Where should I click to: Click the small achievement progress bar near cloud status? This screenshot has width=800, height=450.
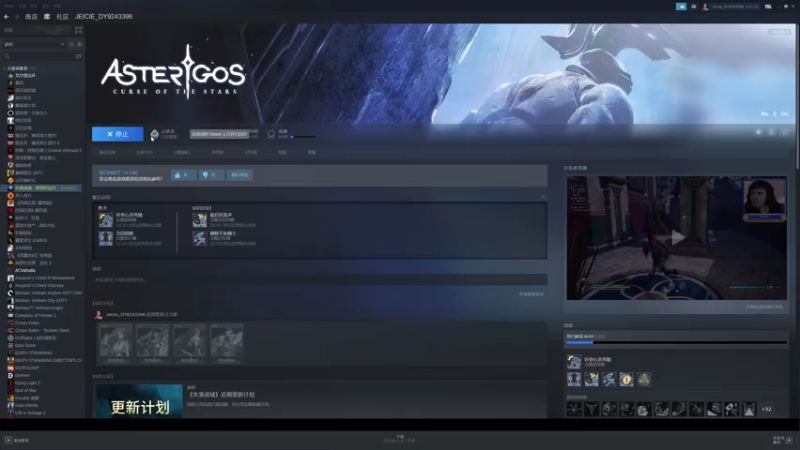pyautogui.click(x=303, y=137)
